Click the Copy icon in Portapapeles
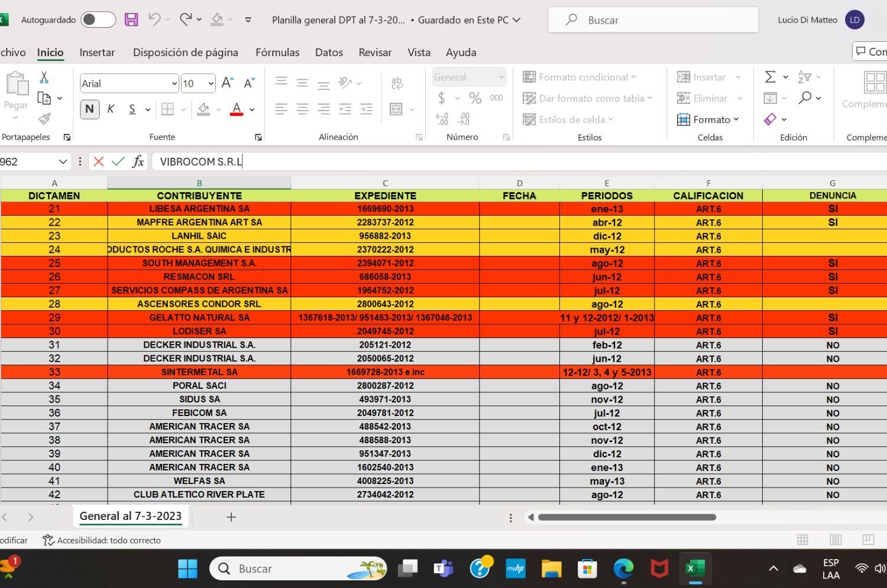This screenshot has height=588, width=887. (44, 98)
